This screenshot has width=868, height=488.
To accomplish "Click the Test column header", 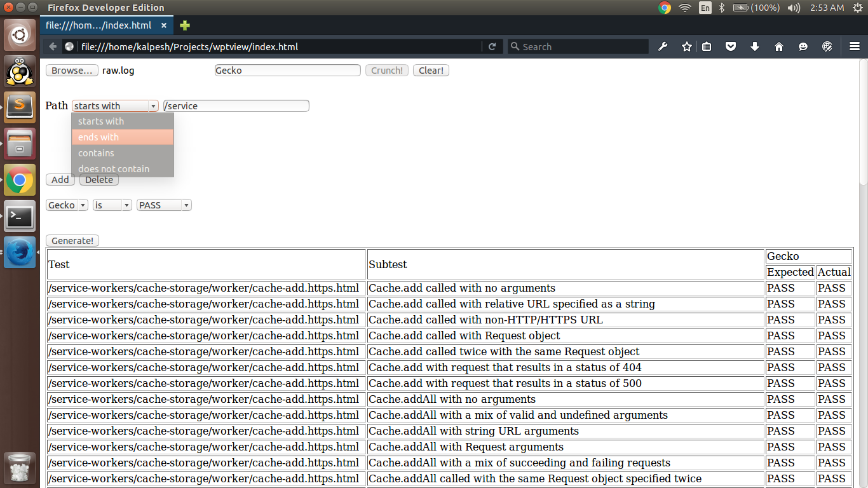I will pyautogui.click(x=207, y=264).
